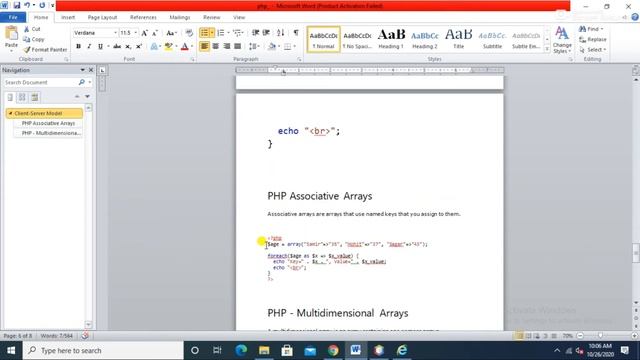Decrease paragraph indent
Image resolution: width=640 pixels, height=360 pixels.
(x=256, y=33)
